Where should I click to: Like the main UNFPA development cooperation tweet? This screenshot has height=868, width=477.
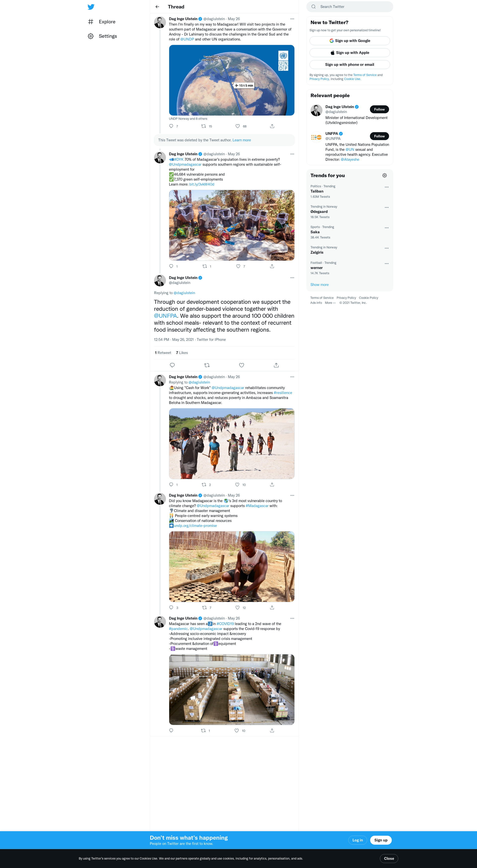241,365
